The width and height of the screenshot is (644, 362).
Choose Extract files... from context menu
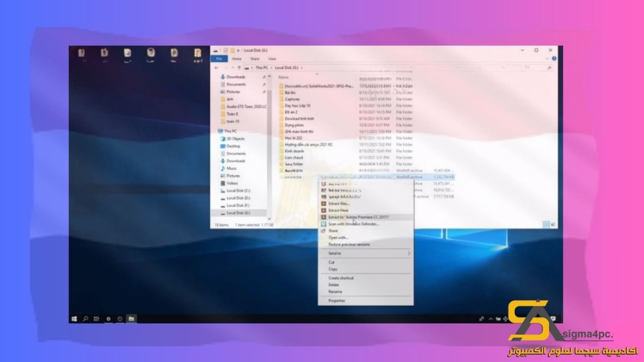tap(366, 204)
